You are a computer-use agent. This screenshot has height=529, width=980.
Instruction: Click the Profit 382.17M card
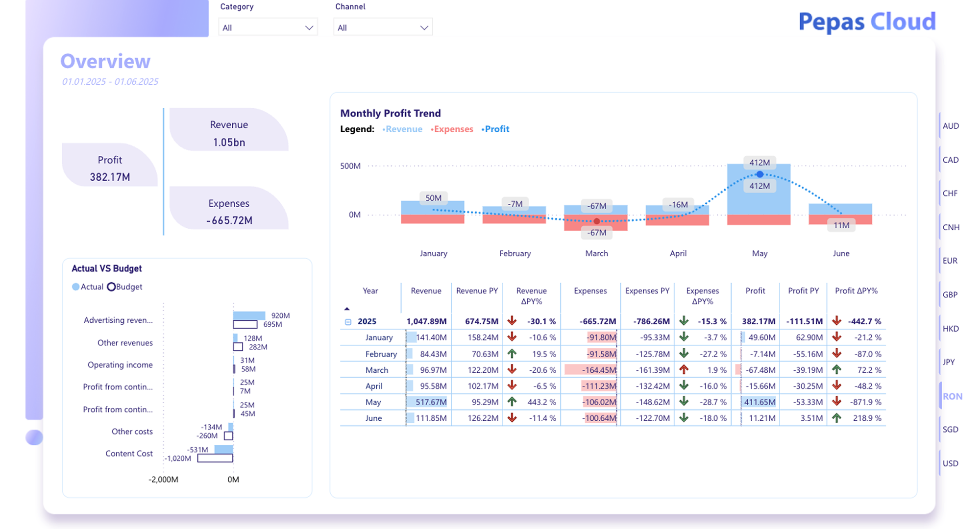point(110,165)
